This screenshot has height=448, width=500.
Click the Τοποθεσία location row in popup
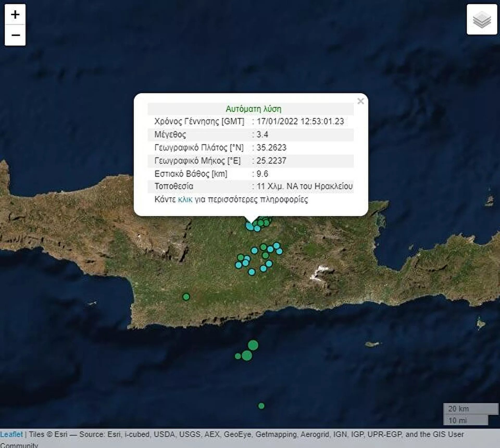(x=174, y=186)
